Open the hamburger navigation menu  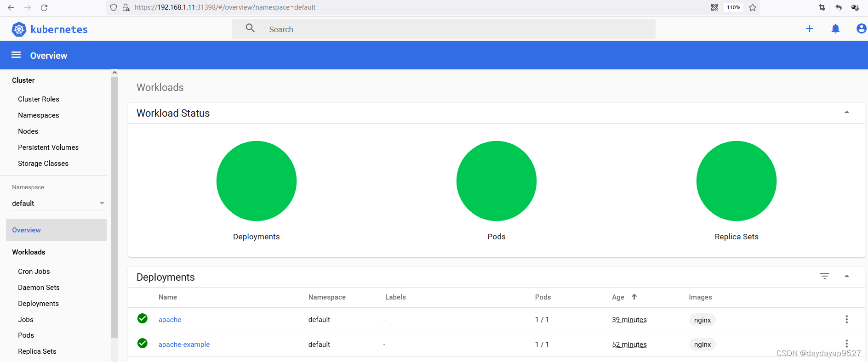(16, 55)
